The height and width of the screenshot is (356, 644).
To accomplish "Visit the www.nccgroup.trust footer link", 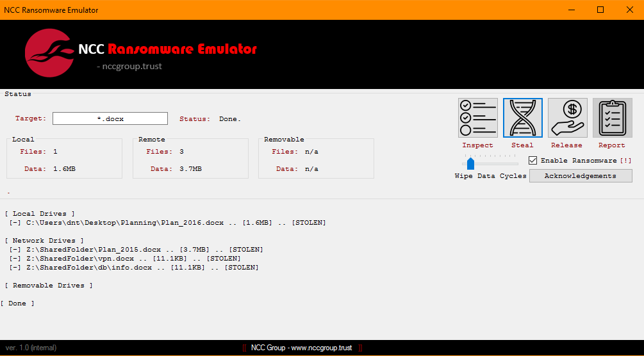I will [320, 348].
